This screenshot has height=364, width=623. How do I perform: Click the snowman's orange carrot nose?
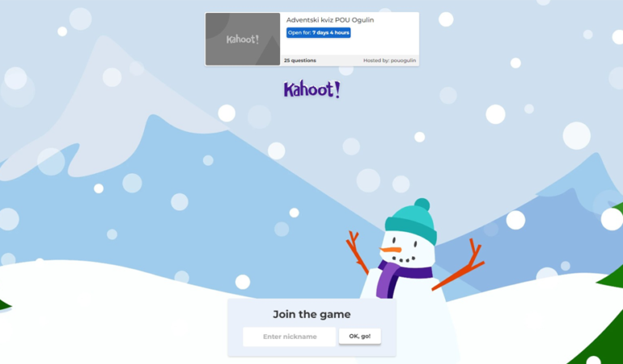point(391,250)
